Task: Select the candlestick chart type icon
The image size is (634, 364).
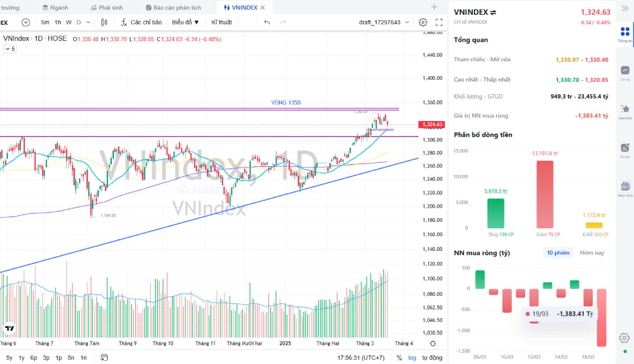Action: (x=104, y=22)
